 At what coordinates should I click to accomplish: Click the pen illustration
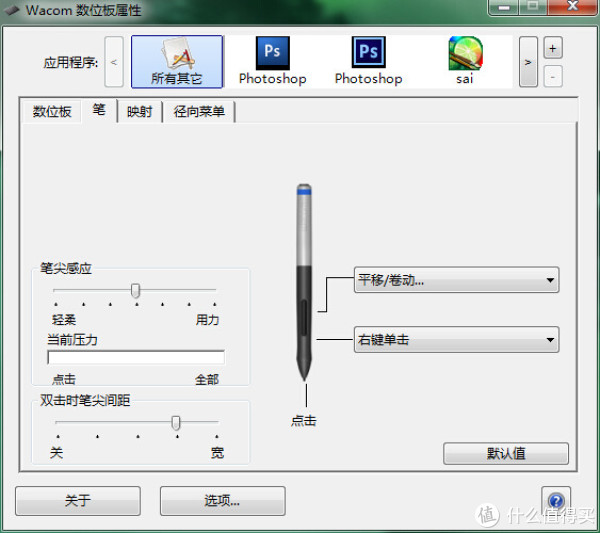click(x=304, y=282)
